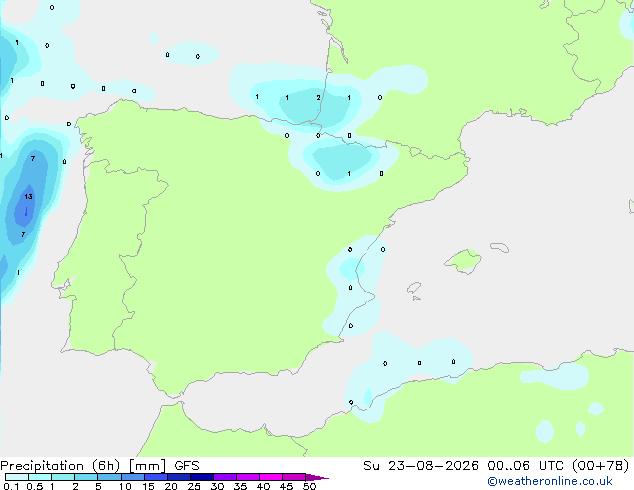Viewport: 634px width, 490px height.
Task: Select the legend swatch between 30 and 35
Action: 225,477
